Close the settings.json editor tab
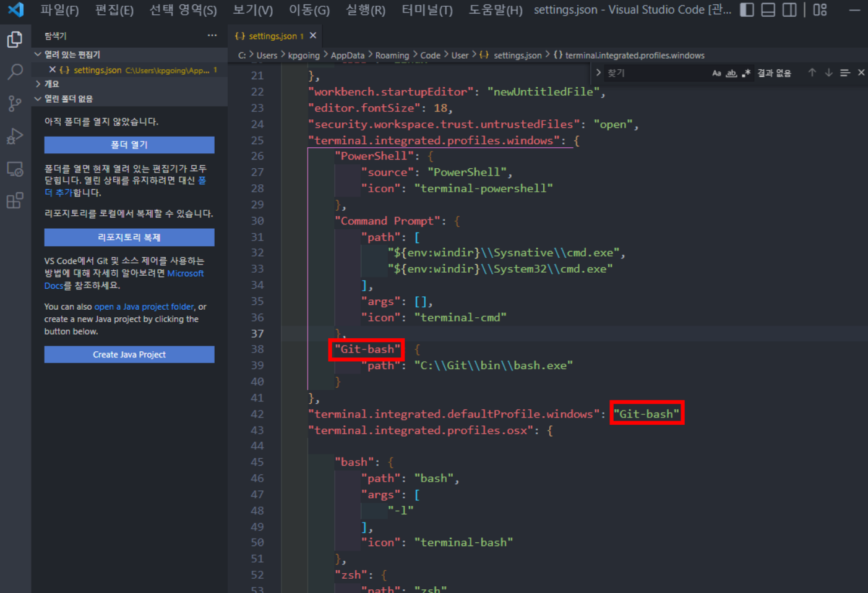Screen dimensions: 868x593 click(x=313, y=36)
